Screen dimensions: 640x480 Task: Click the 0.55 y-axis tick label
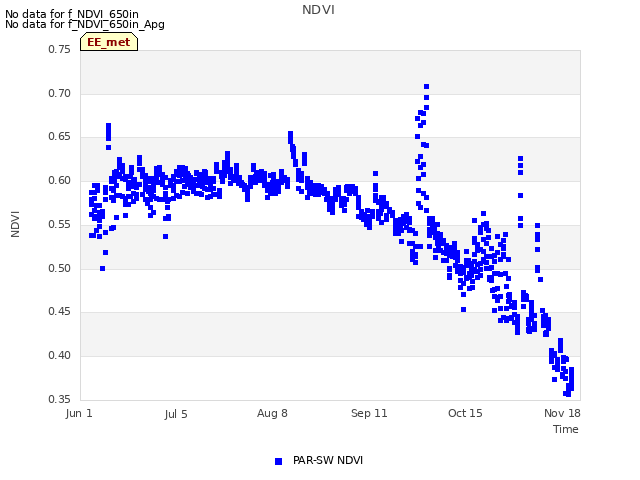click(60, 224)
